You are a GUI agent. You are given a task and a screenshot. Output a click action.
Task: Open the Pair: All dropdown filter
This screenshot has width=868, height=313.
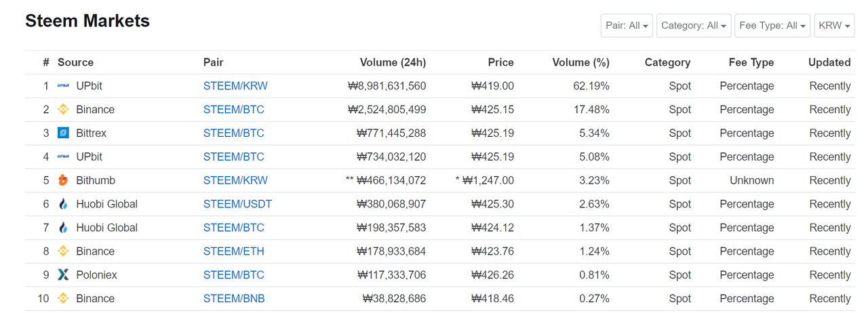pyautogui.click(x=627, y=26)
